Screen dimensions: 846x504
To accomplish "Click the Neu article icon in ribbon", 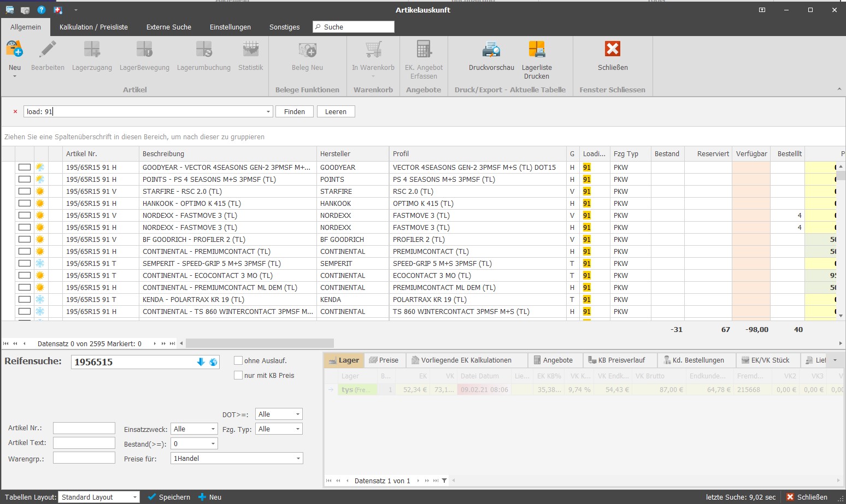I will pyautogui.click(x=15, y=50).
